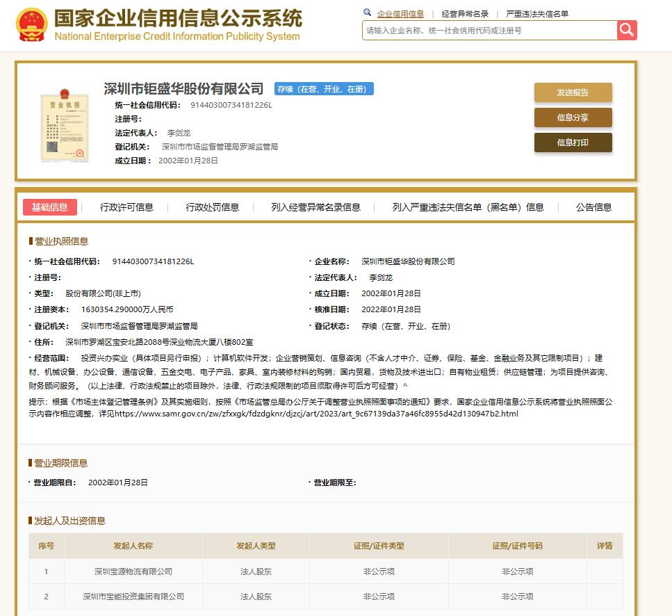This screenshot has width=672, height=616.
Task: Click company type 股份有限公司(非上市)
Action: pos(103,293)
